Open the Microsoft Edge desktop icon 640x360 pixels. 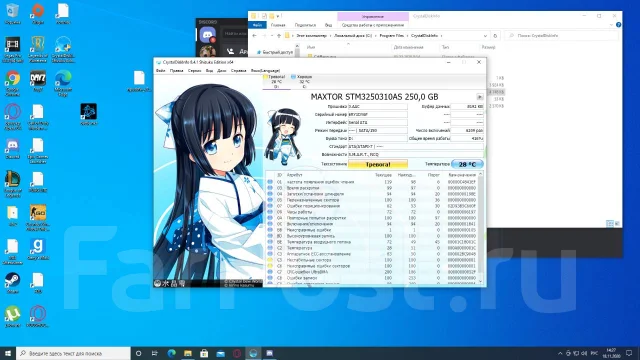(63, 83)
